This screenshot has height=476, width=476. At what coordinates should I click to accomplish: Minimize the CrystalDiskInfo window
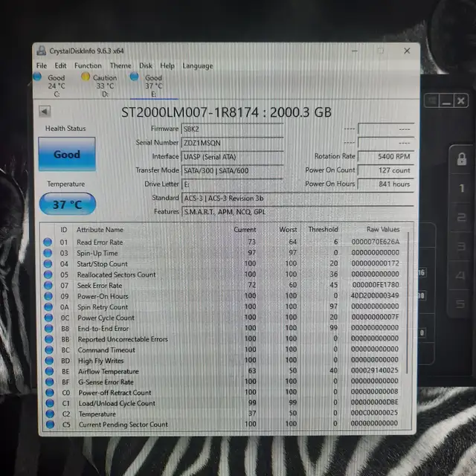354,51
